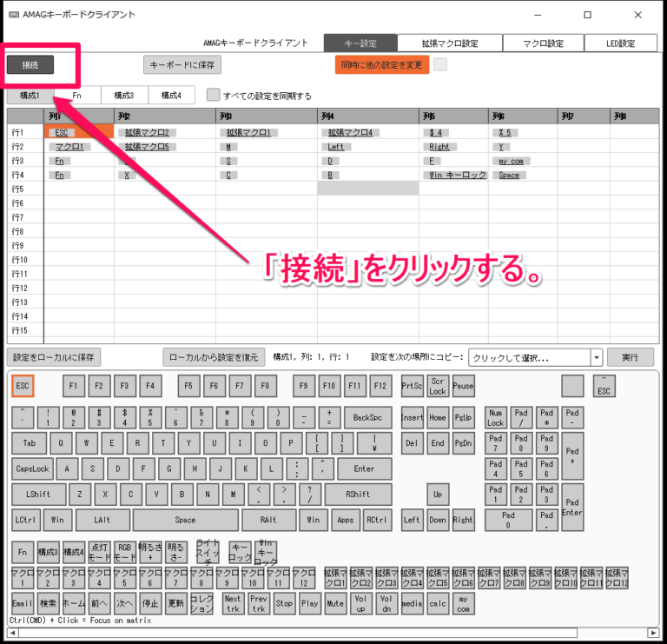Click BackSpc key
667x644 pixels.
(367, 417)
